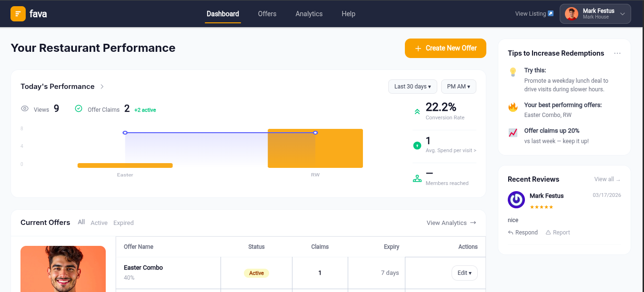Click the fire icon for best performing offers
The height and width of the screenshot is (292, 644).
point(513,107)
